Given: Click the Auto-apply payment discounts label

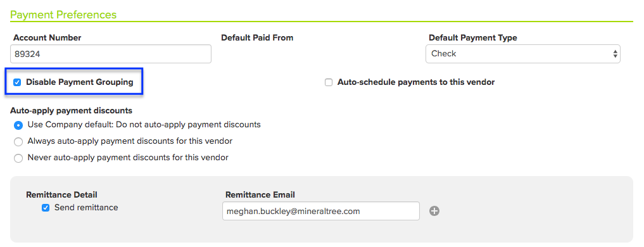Looking at the screenshot, I should click(72, 111).
